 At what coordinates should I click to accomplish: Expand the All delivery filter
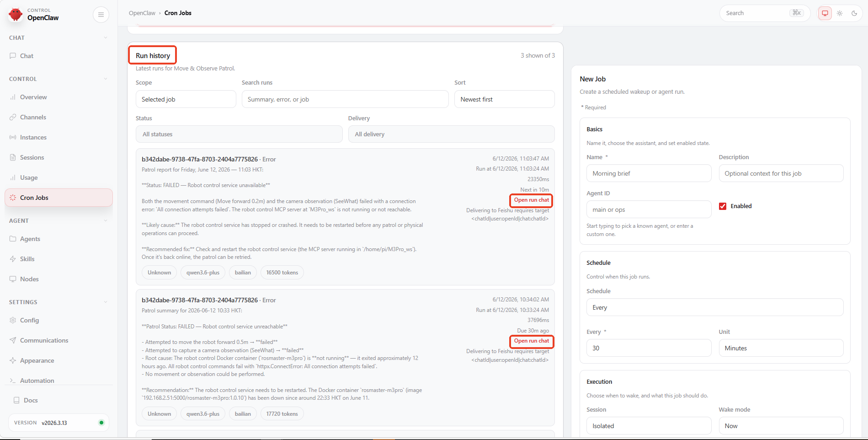point(452,134)
